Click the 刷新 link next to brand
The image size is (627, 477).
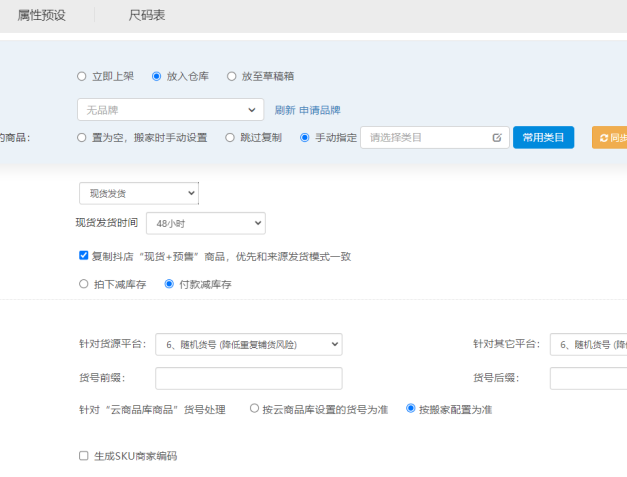pyautogui.click(x=284, y=110)
